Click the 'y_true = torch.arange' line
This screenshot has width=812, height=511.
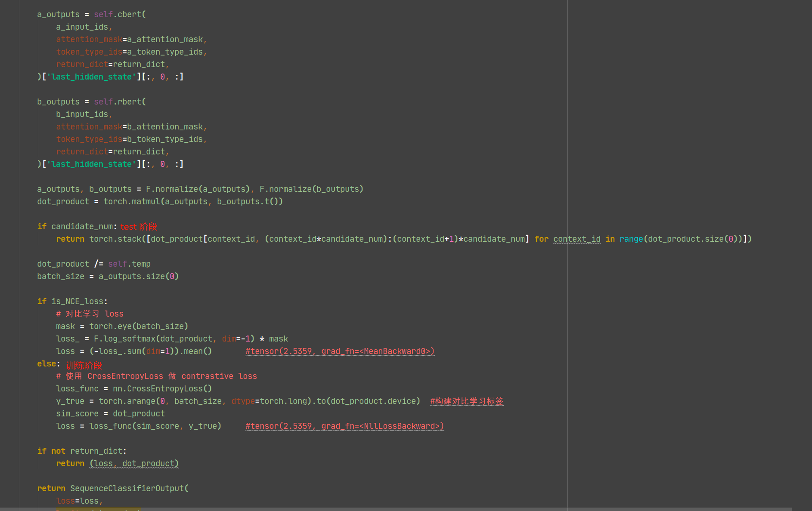pos(238,401)
